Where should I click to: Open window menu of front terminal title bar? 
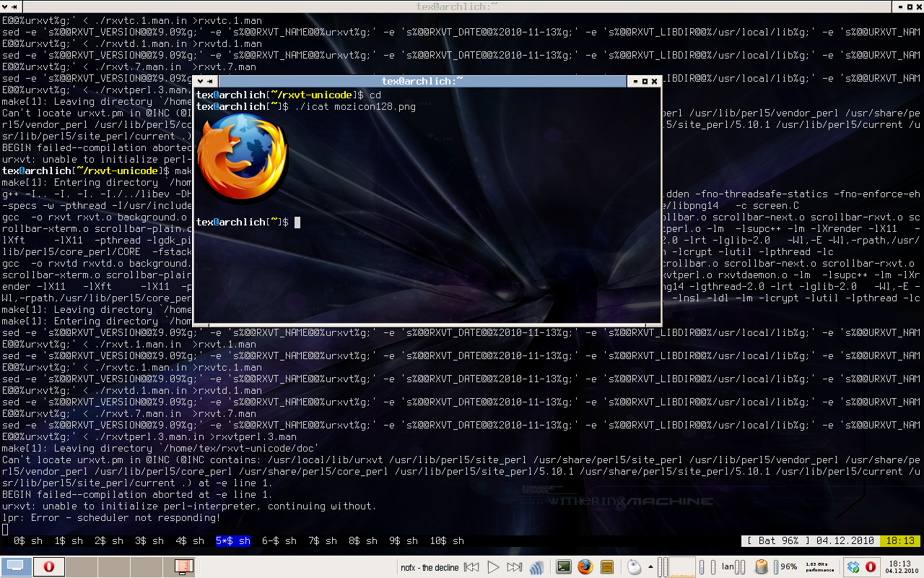[x=199, y=81]
